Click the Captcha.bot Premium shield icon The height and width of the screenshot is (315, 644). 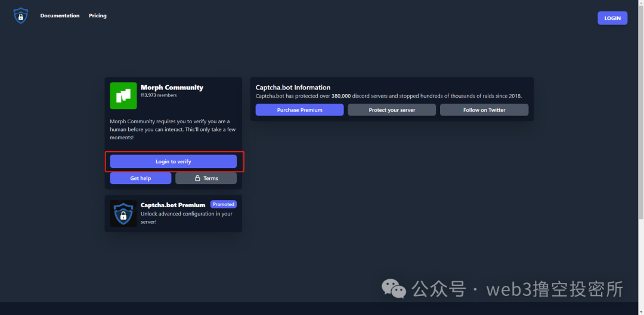123,213
